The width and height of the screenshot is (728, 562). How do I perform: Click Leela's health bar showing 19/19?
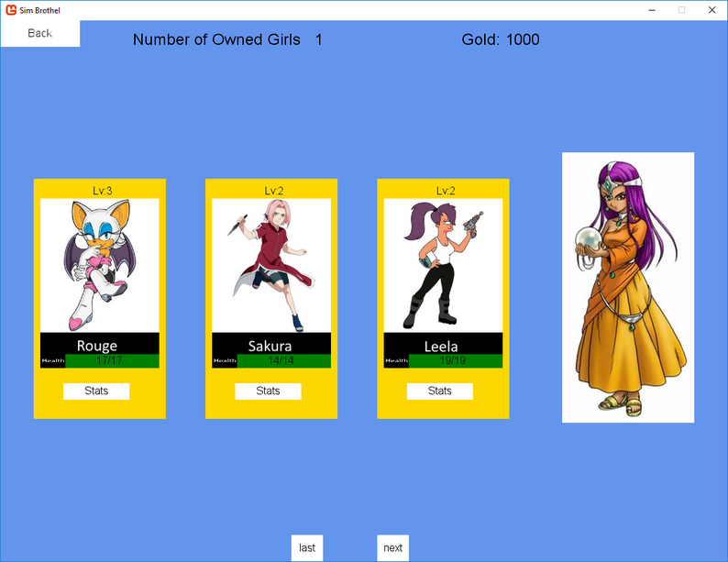tap(456, 360)
